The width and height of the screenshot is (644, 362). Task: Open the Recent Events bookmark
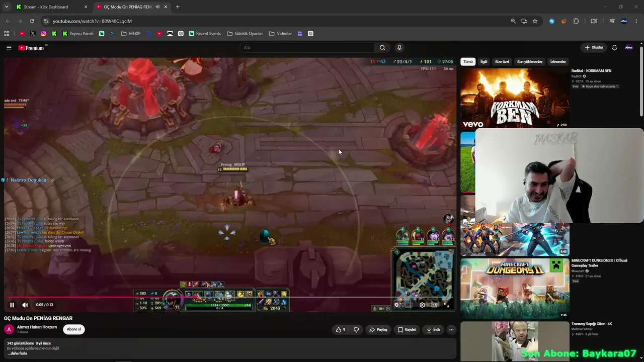coord(205,34)
